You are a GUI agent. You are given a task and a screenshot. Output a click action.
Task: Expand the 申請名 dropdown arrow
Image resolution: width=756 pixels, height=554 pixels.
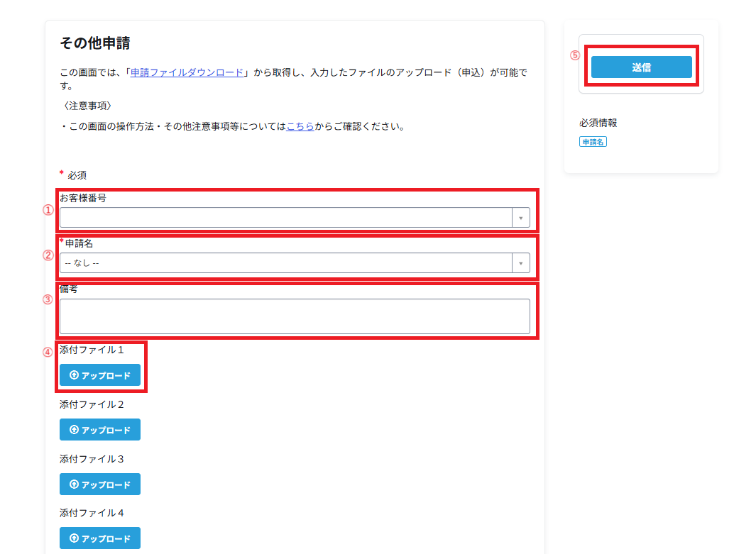coord(520,263)
